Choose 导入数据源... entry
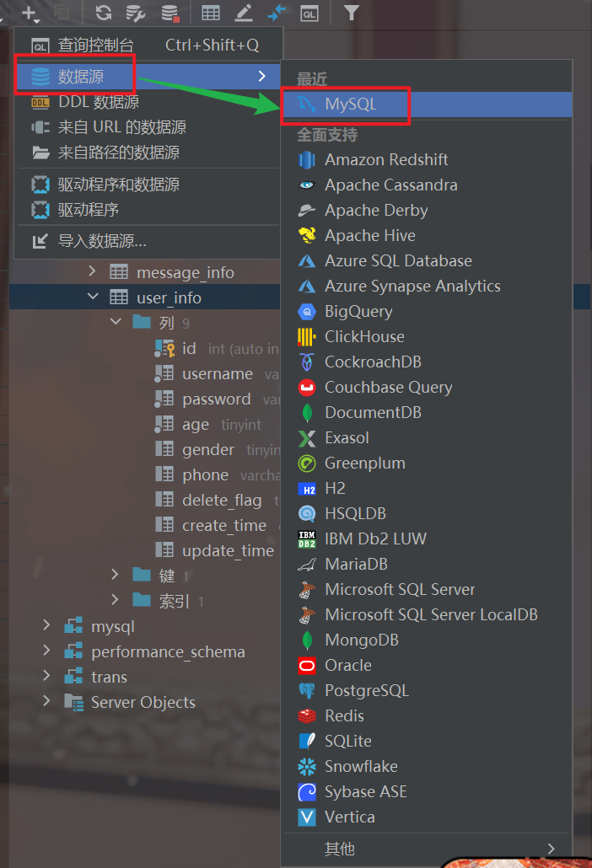Screen dimensions: 592x868 coord(148,241)
